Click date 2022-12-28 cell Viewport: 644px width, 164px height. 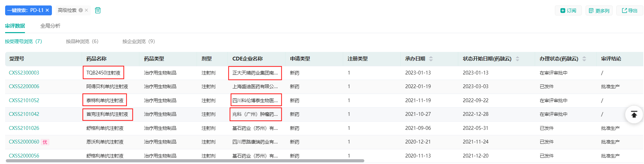click(475, 114)
